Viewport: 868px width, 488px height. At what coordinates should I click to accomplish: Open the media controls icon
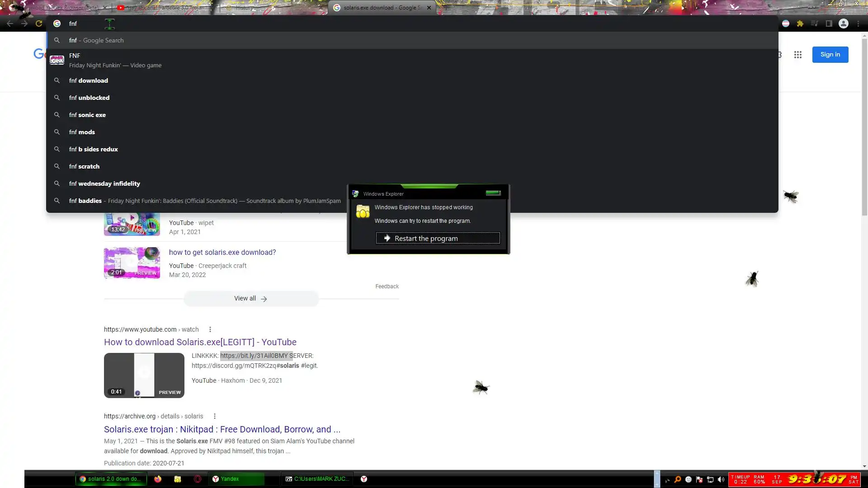pos(814,23)
